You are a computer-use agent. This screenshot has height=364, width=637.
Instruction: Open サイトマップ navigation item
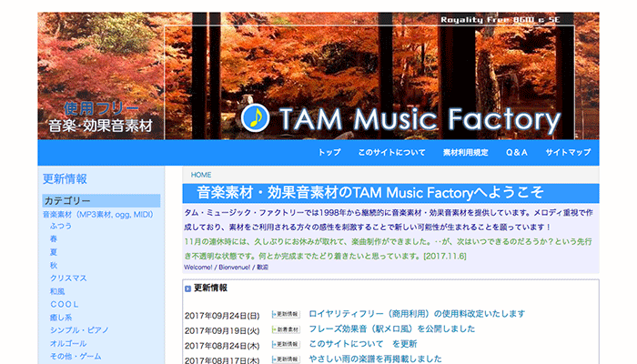(568, 152)
